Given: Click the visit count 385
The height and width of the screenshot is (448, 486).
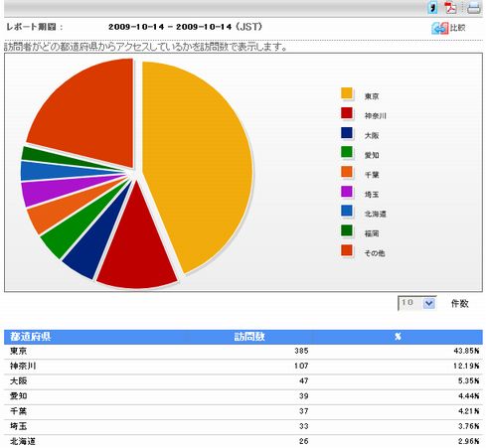Looking at the screenshot, I should click(301, 351).
